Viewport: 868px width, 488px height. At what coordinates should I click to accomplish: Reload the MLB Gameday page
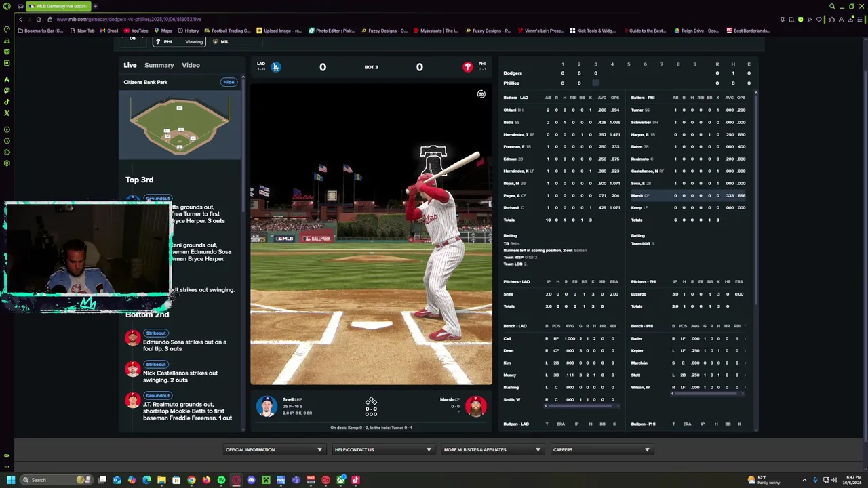pyautogui.click(x=39, y=19)
